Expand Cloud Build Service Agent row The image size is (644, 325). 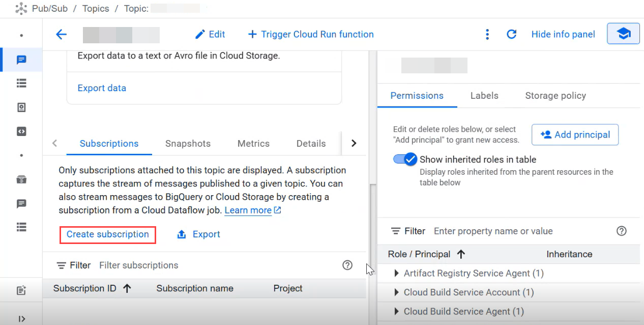click(397, 311)
